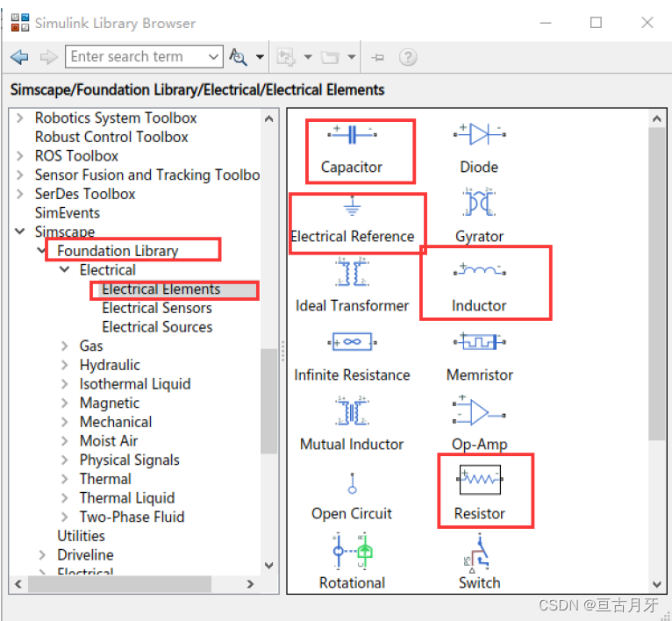Click the forward navigation arrow
Image resolution: width=672 pixels, height=621 pixels.
coord(48,56)
